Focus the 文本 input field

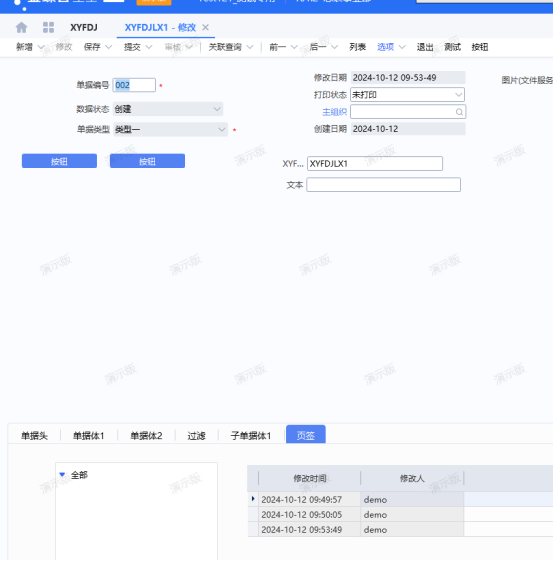tap(384, 185)
